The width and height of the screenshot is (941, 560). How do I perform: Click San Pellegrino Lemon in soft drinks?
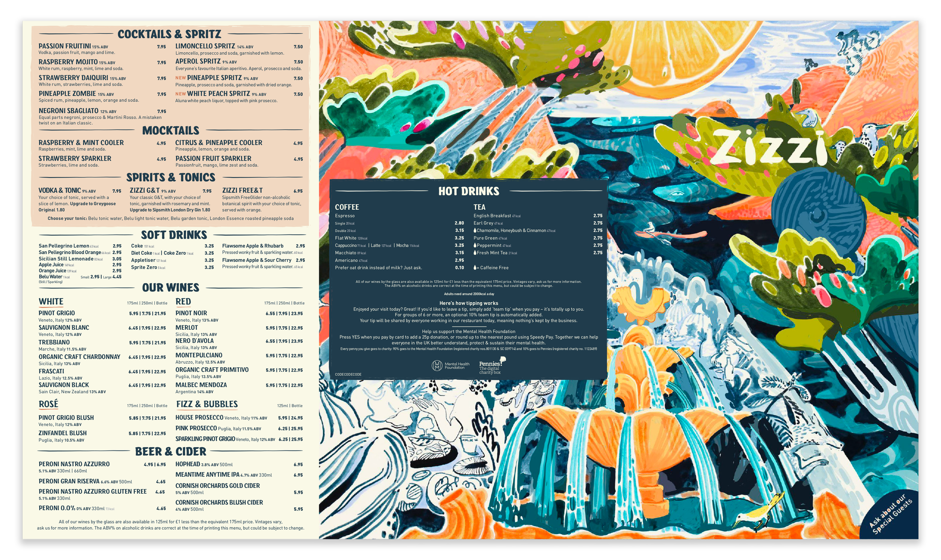(64, 246)
